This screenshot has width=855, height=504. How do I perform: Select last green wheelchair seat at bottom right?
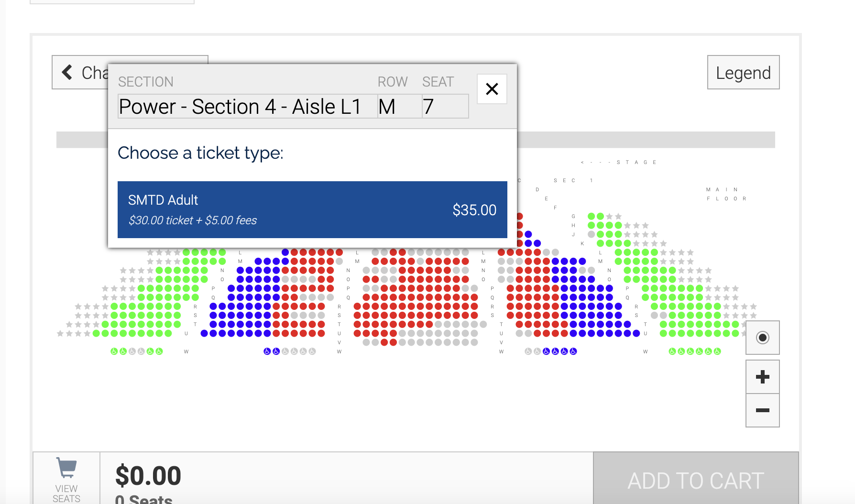click(x=717, y=351)
